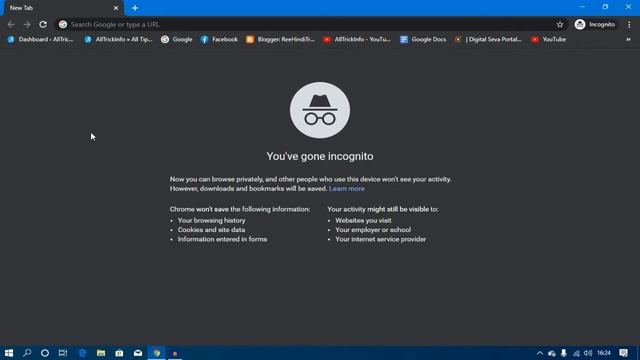Open the clock showing 16:24
The width and height of the screenshot is (640, 360).
(604, 353)
